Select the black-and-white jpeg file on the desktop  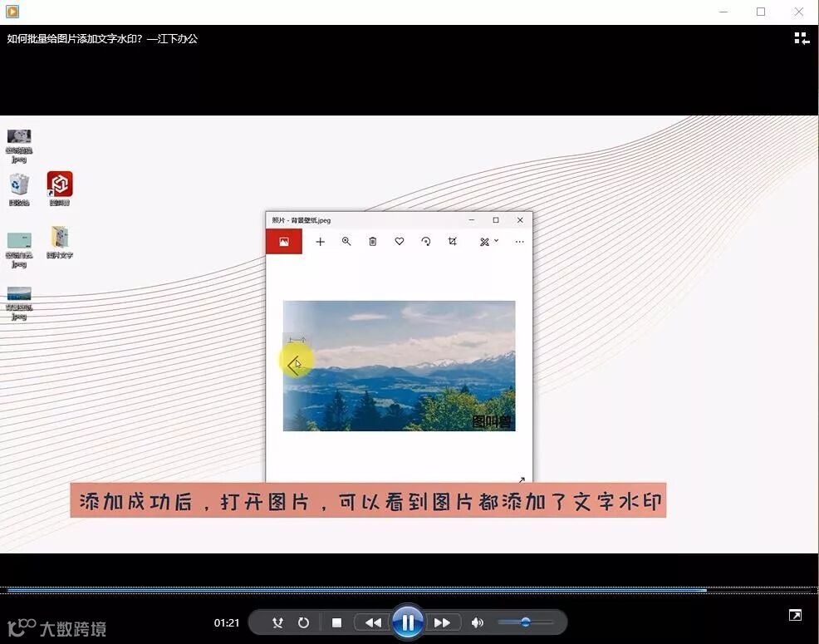tap(19, 146)
